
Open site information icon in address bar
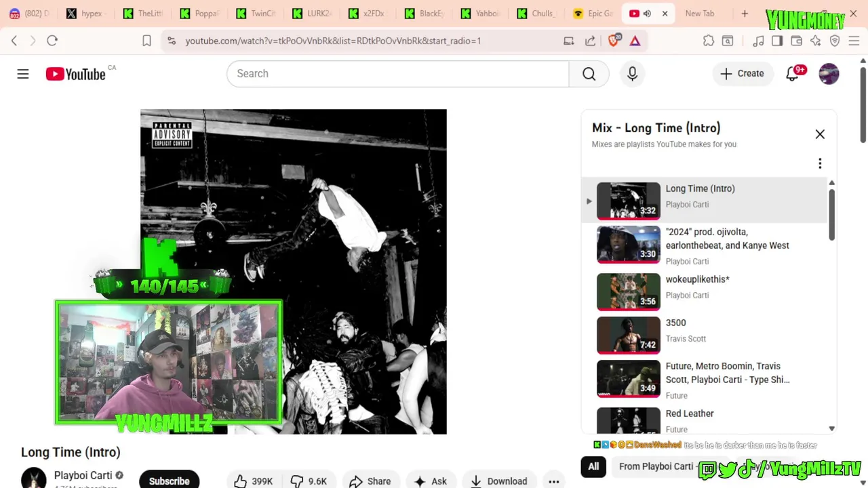coord(172,41)
